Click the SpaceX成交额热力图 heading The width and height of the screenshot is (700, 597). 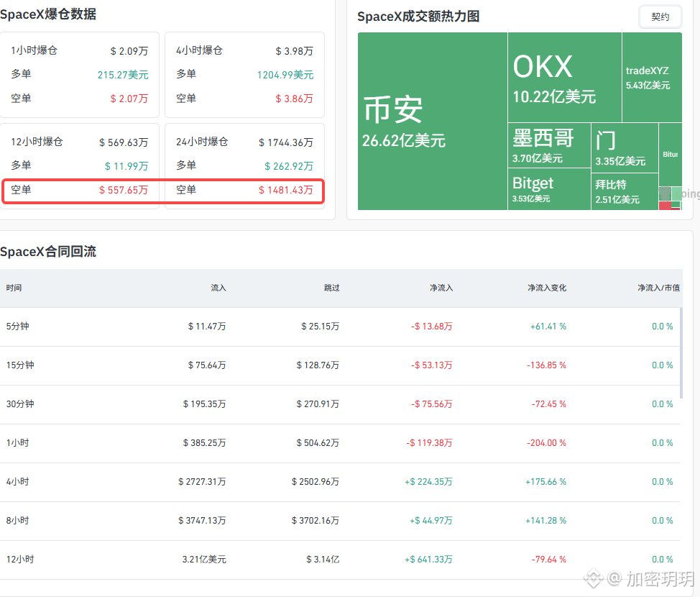(418, 17)
